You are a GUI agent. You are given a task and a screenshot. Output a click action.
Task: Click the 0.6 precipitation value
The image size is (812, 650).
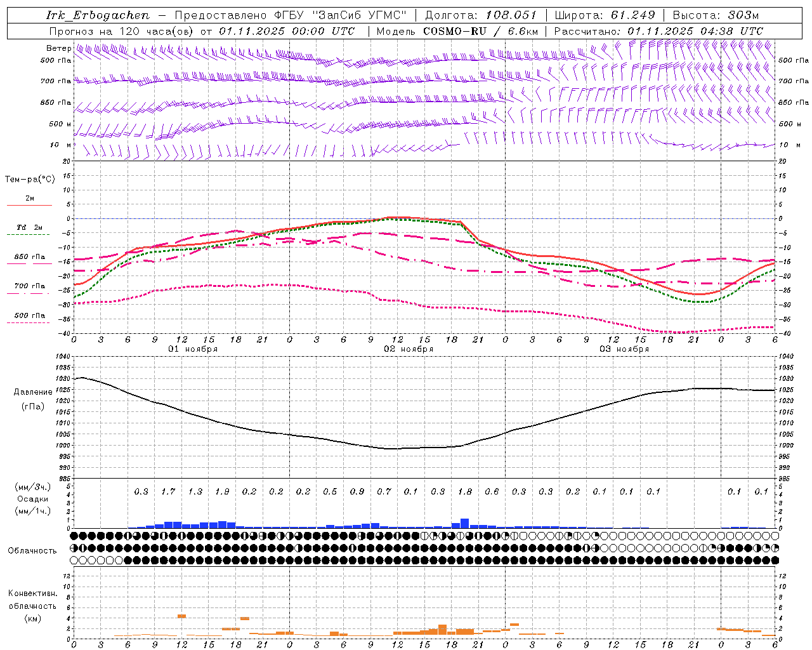click(492, 492)
